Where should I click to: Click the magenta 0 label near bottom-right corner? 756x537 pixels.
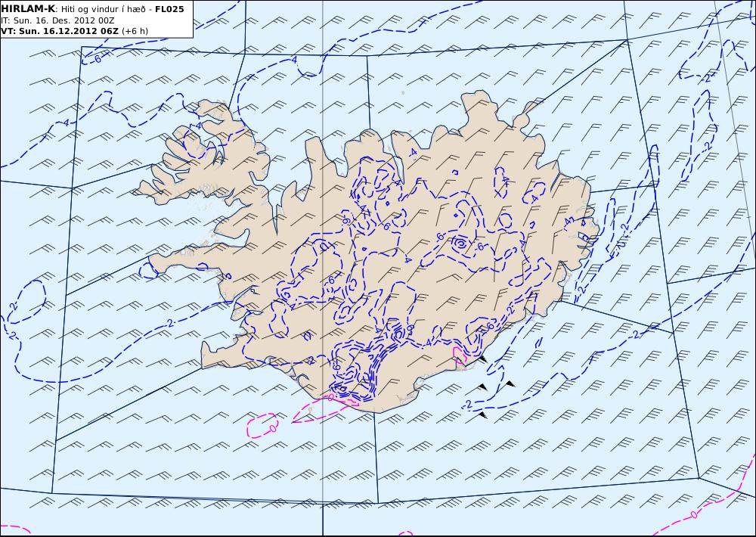(694, 514)
